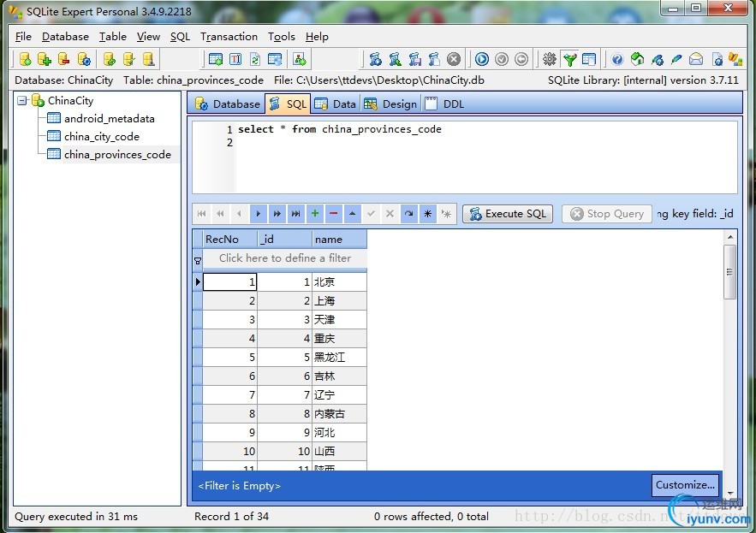This screenshot has height=533, width=756.
Task: Select the china_city_code table
Action: [101, 136]
